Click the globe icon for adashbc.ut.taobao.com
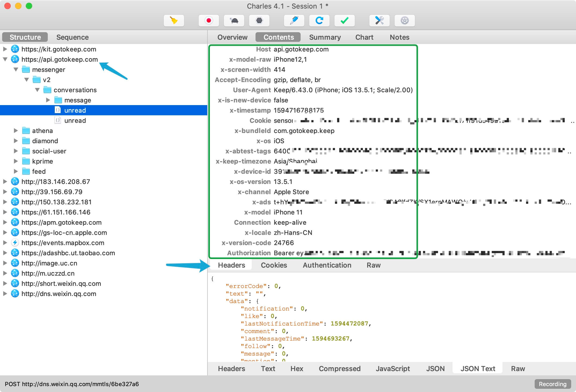Viewport: 576px width, 392px height. click(x=15, y=253)
